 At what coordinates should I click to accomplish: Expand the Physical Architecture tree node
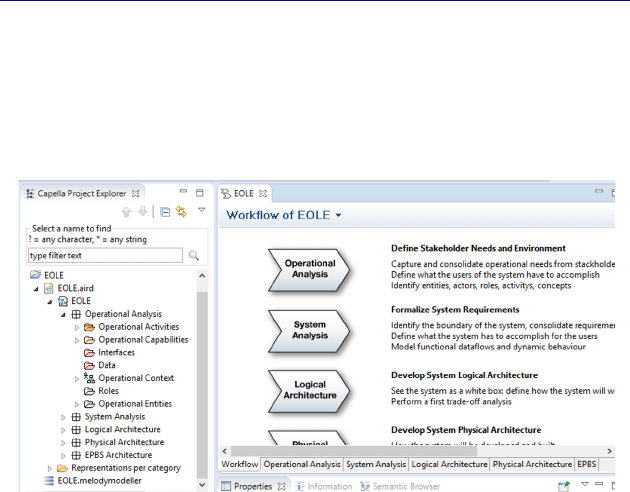(63, 443)
